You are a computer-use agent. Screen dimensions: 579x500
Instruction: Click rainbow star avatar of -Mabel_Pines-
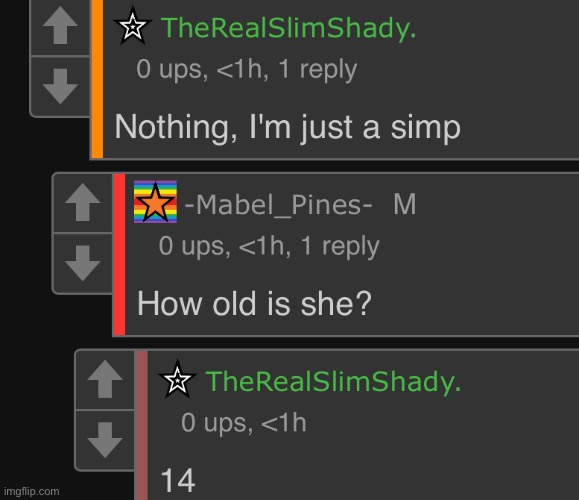[x=155, y=202]
